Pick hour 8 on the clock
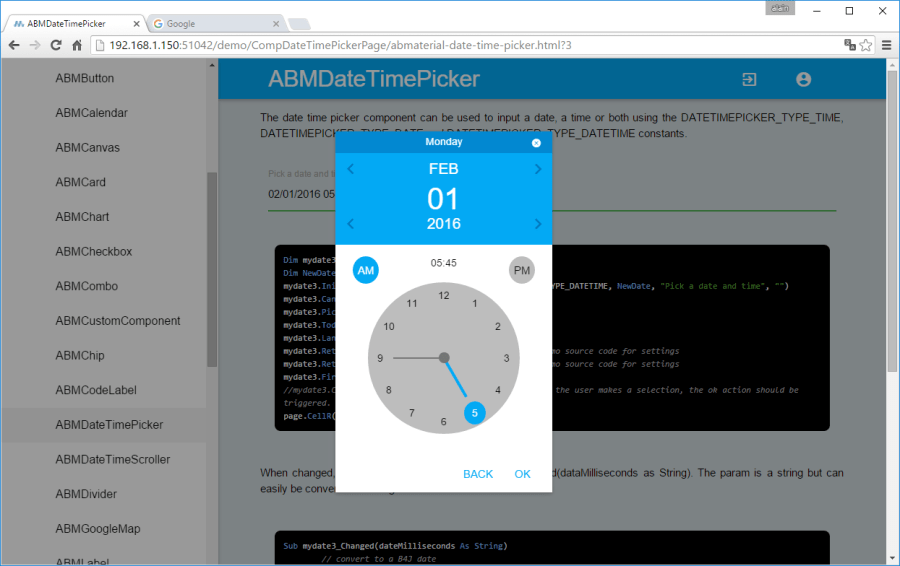The width and height of the screenshot is (900, 566). pos(389,390)
